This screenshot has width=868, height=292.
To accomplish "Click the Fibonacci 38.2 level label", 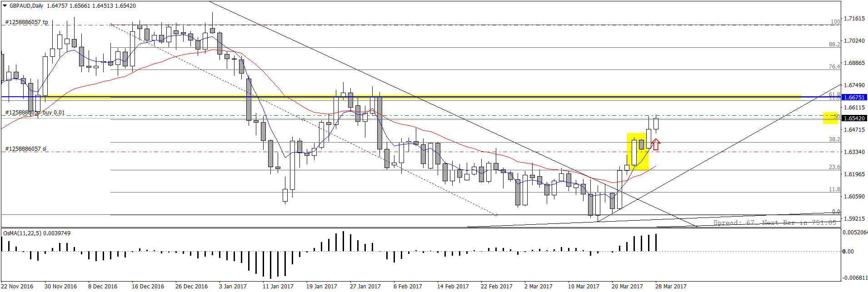I will click(x=834, y=139).
